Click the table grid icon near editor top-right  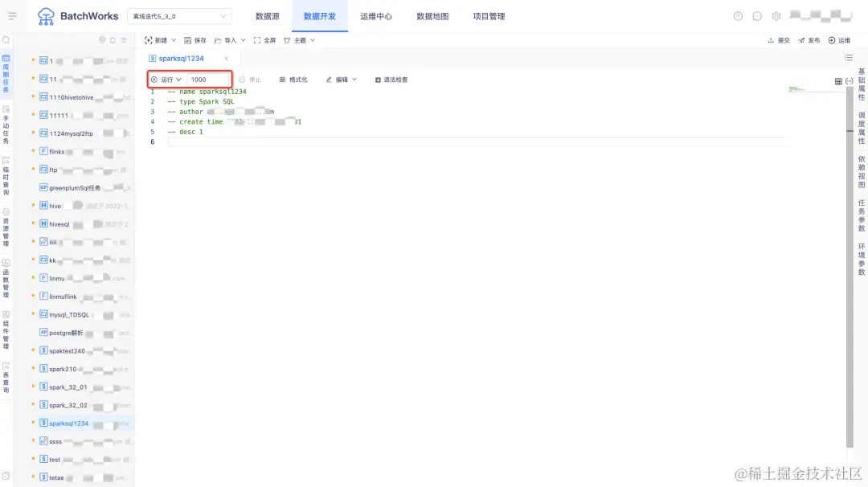838,81
